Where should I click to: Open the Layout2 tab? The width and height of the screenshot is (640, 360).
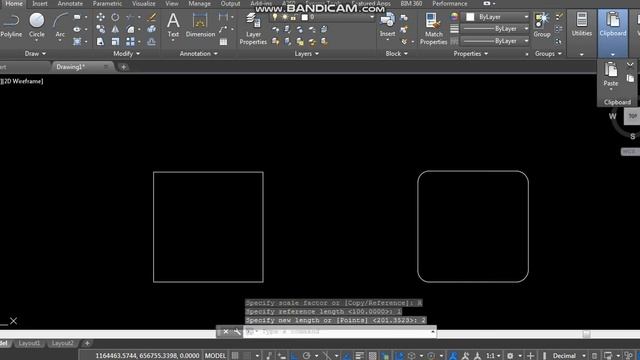[62, 343]
